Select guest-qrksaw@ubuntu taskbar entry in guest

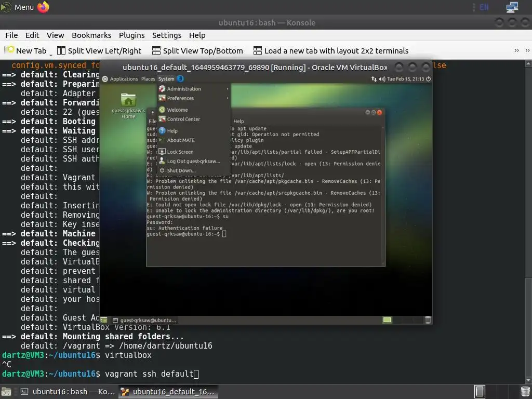144,320
